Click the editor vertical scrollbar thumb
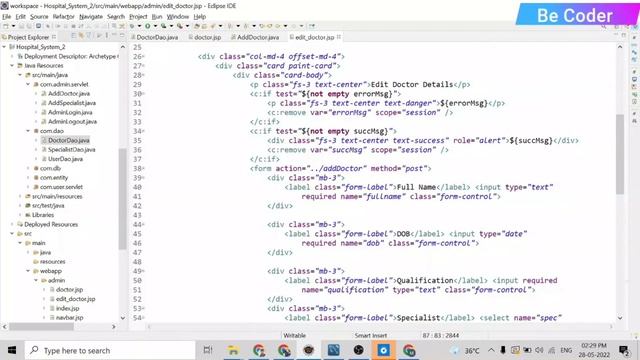The image size is (640, 360). tap(620, 154)
